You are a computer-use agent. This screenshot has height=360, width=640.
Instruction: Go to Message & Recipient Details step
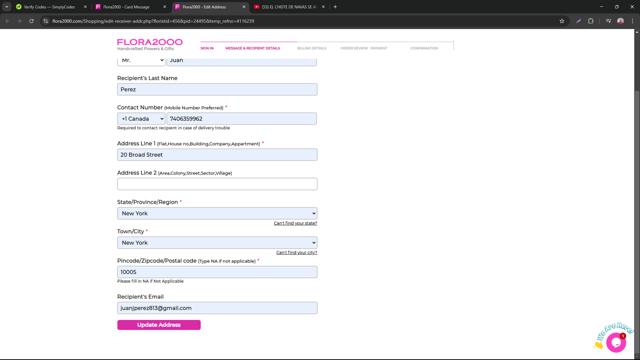[253, 48]
